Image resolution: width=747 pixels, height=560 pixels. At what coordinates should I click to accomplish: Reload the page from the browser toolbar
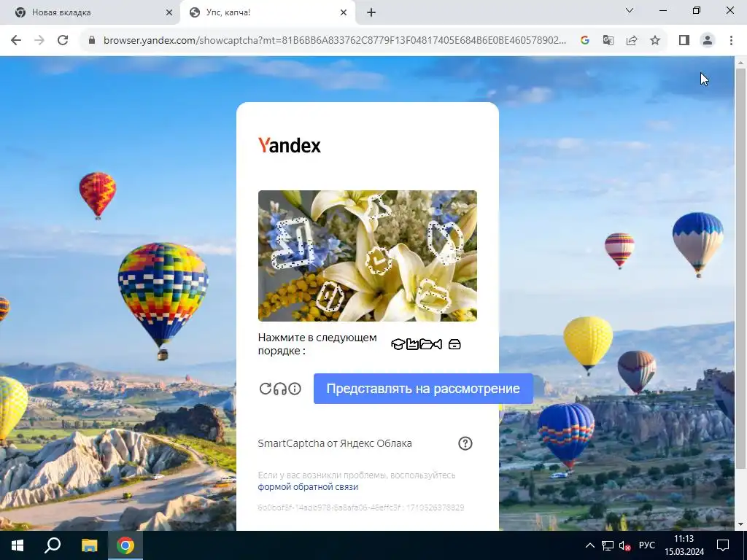click(63, 40)
